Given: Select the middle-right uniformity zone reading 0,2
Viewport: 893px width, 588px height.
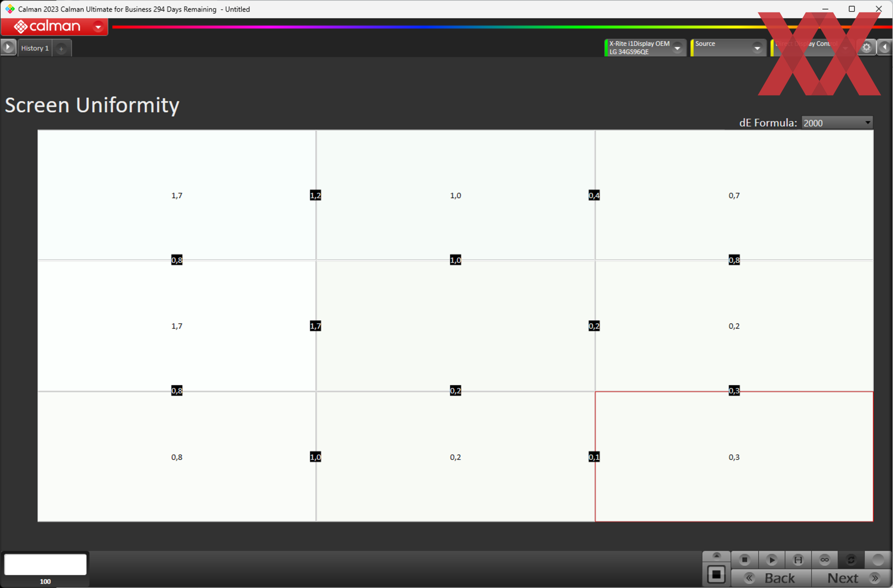Looking at the screenshot, I should coord(734,326).
